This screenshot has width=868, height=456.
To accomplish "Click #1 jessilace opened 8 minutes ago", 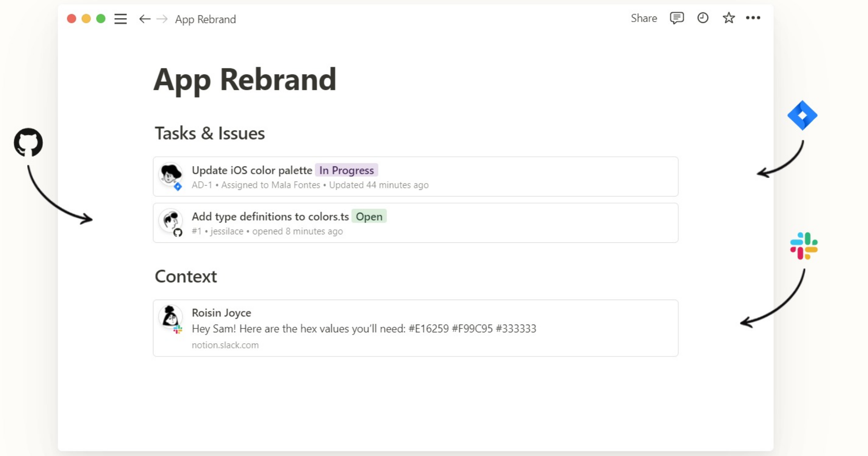I will click(x=267, y=231).
